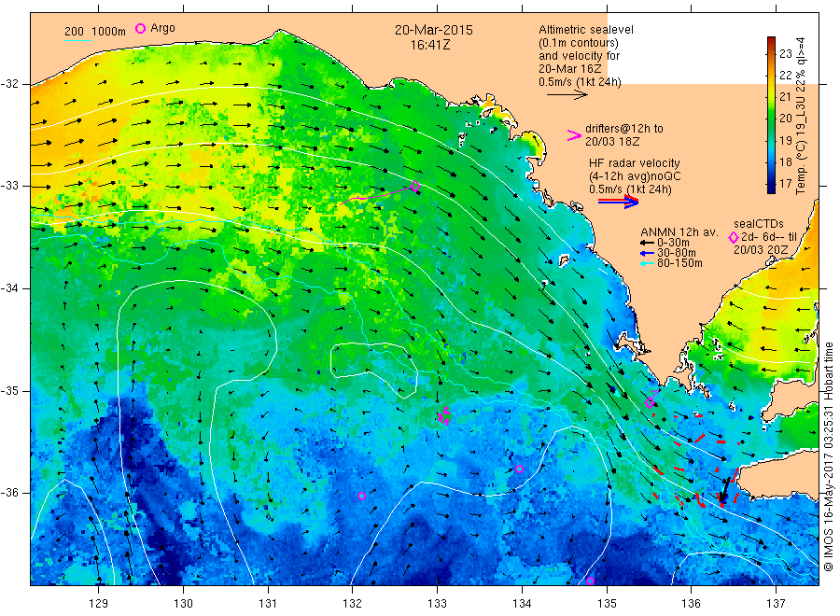Click the 'Argo' legend word
Image resolution: width=840 pixels, height=616 pixels.
tap(162, 28)
